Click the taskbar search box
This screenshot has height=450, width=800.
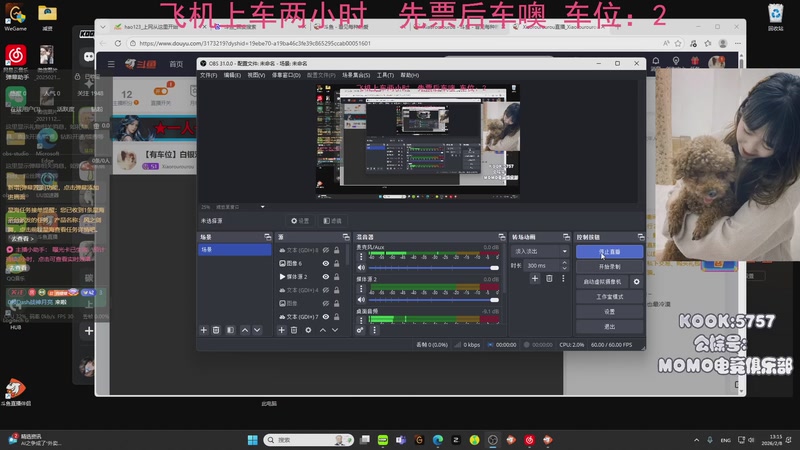point(309,440)
